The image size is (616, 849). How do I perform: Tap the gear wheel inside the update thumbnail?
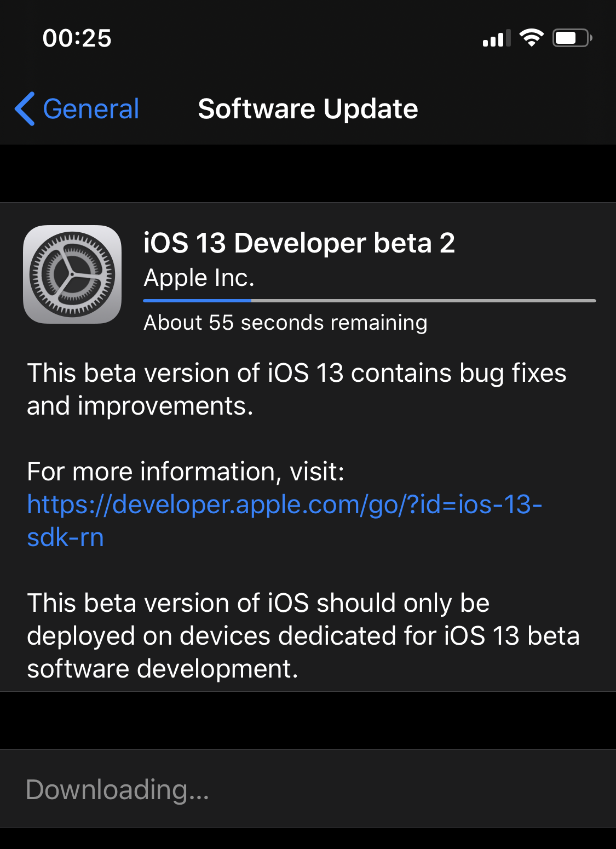(x=72, y=274)
